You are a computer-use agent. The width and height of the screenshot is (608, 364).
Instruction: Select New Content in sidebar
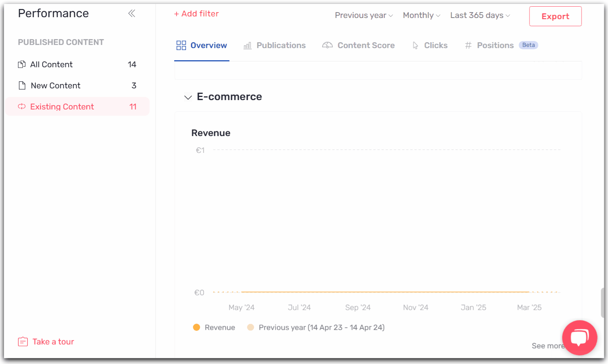pos(78,86)
